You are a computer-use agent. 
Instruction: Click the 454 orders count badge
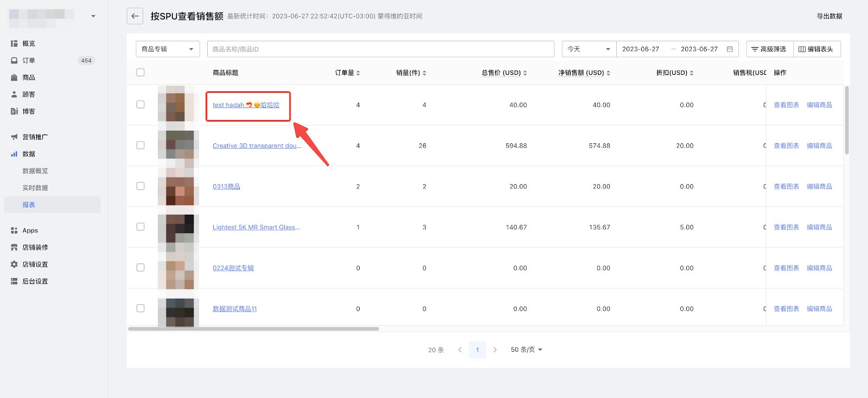[x=86, y=60]
